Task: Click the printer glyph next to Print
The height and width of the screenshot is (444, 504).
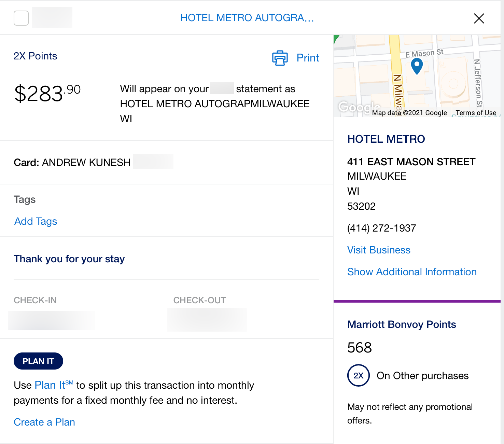Action: pos(280,58)
